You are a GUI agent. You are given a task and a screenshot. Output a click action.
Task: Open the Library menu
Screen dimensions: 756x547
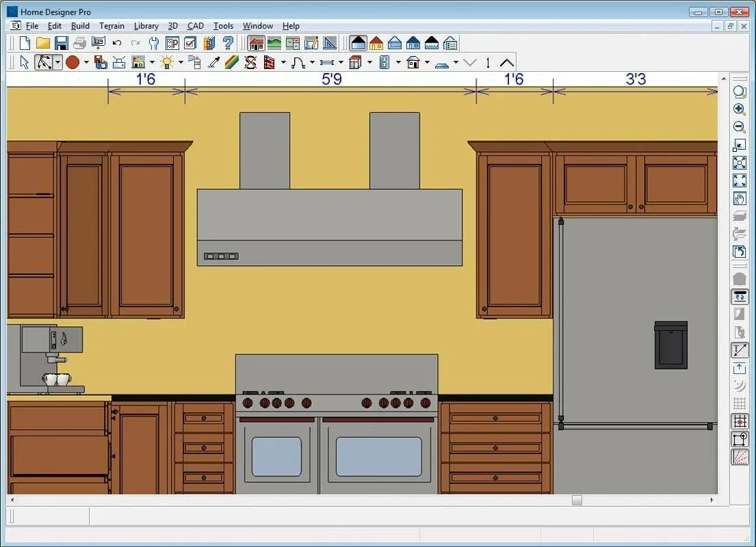coord(146,26)
